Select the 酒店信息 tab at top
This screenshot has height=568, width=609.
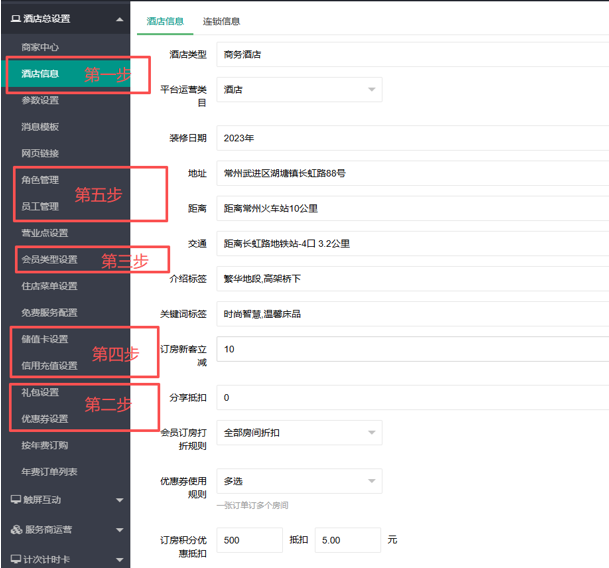click(164, 20)
